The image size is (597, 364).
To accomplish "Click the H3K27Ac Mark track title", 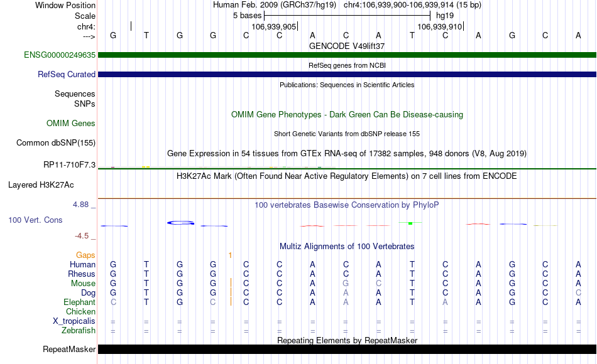I will click(347, 176).
